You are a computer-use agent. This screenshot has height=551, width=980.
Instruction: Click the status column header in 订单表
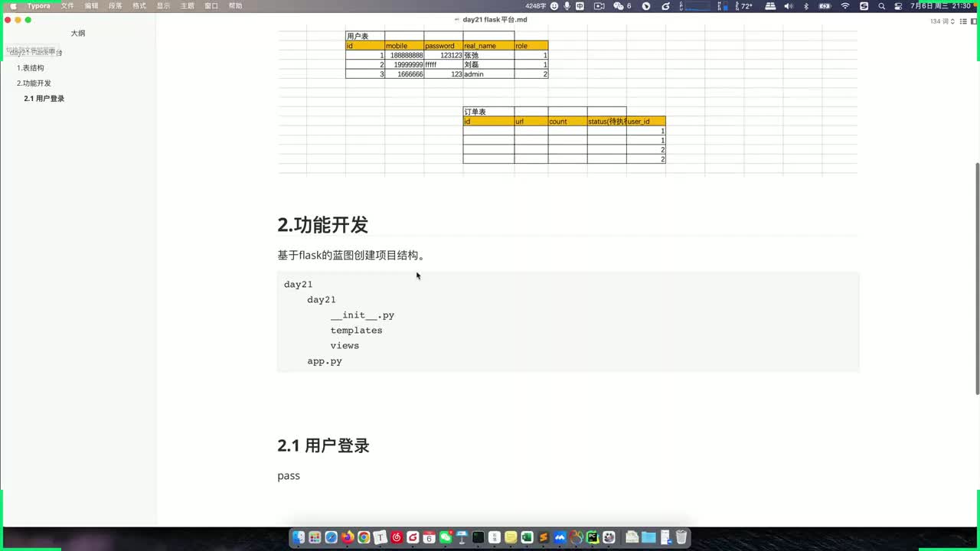coord(607,122)
